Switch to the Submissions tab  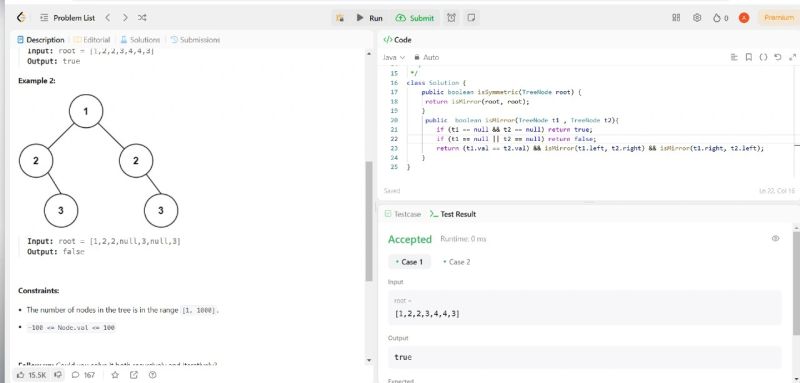pyautogui.click(x=195, y=40)
